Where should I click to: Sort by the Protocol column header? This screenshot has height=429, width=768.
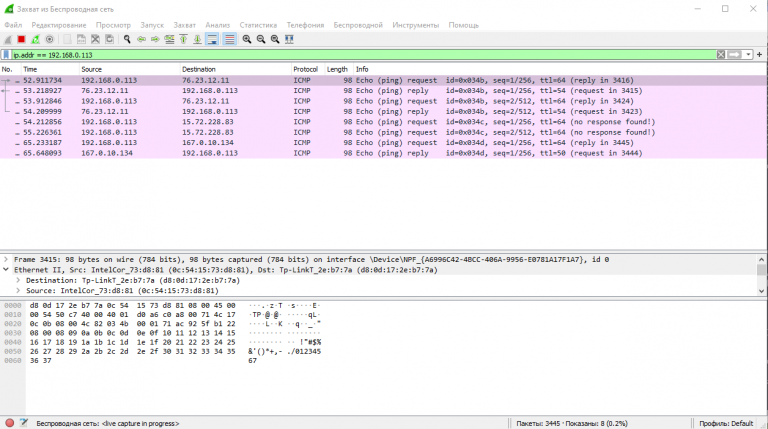point(308,70)
